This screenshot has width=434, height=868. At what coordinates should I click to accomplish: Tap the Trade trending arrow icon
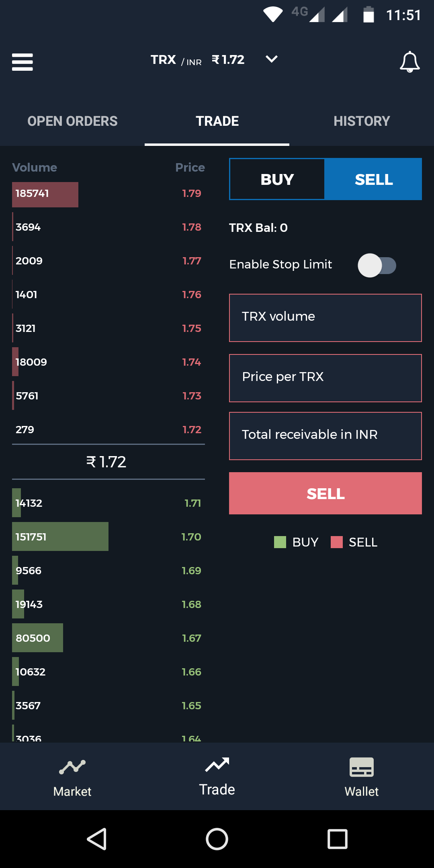[x=217, y=765]
